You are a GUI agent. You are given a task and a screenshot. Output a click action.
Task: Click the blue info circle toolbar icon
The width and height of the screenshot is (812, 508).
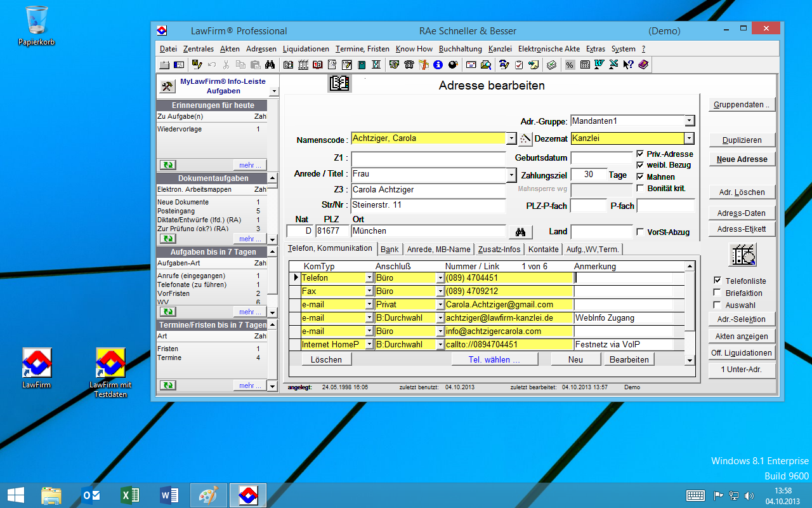pyautogui.click(x=438, y=65)
